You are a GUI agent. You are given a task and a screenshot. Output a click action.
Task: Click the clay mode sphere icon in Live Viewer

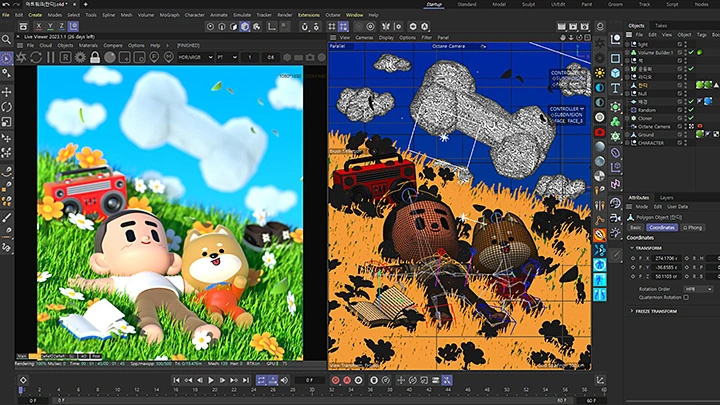pos(110,57)
